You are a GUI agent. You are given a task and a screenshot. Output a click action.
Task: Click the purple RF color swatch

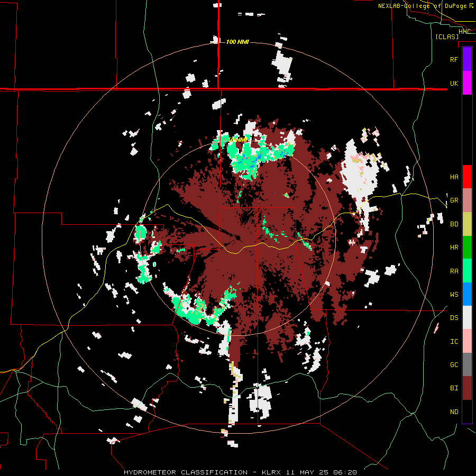(467, 59)
